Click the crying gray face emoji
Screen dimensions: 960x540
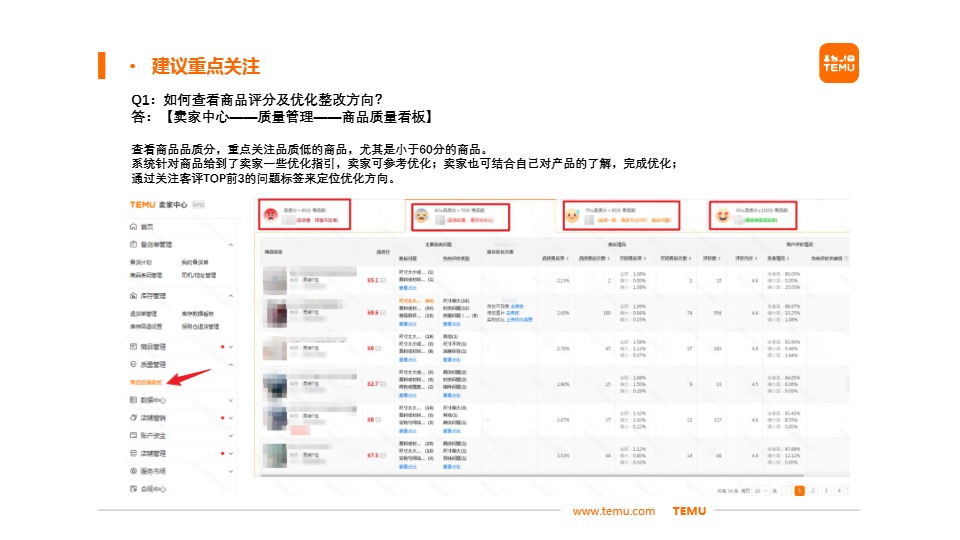pyautogui.click(x=421, y=216)
